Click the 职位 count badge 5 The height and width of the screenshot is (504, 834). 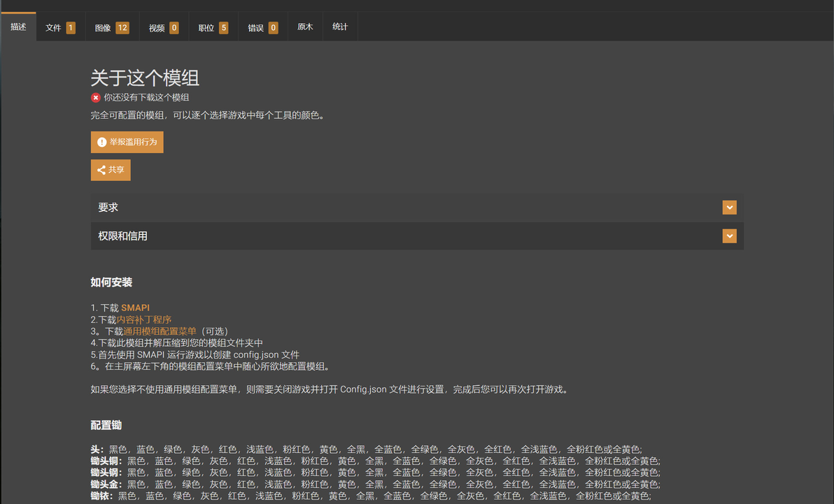223,28
